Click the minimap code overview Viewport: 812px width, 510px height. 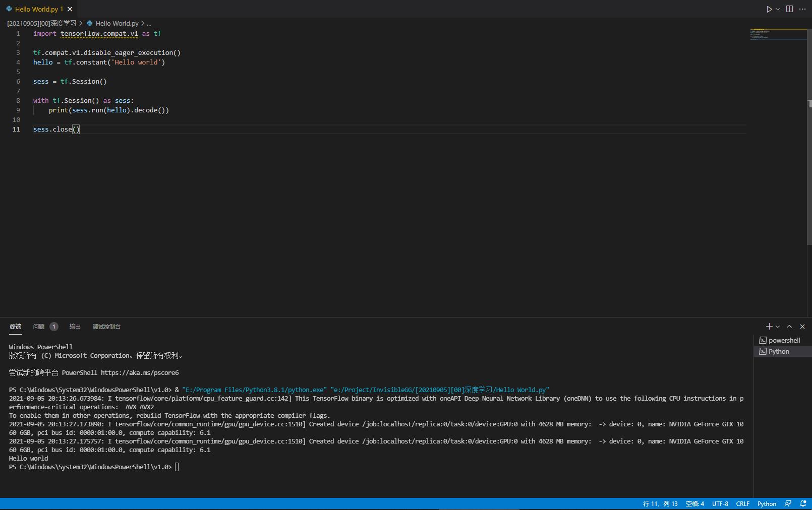(x=778, y=34)
